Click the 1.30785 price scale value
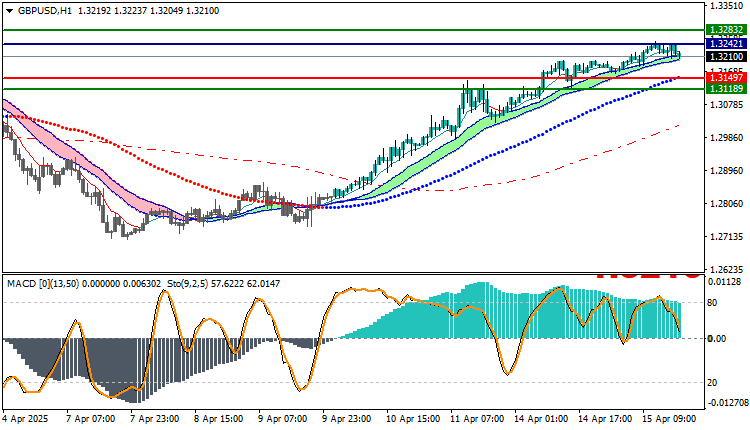 point(727,104)
